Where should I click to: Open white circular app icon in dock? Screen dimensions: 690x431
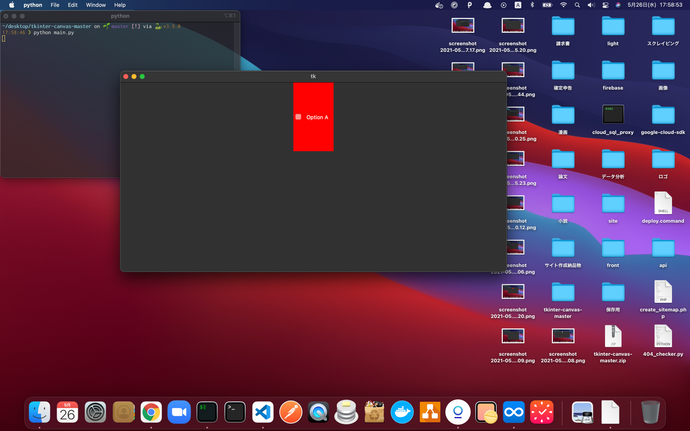tap(458, 413)
